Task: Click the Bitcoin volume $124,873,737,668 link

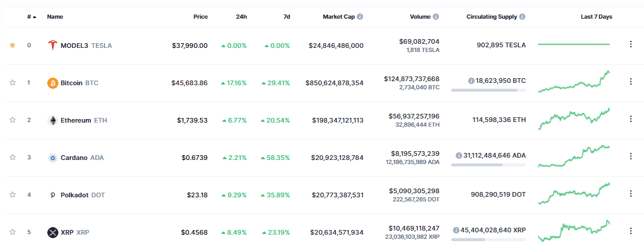Action: point(412,78)
